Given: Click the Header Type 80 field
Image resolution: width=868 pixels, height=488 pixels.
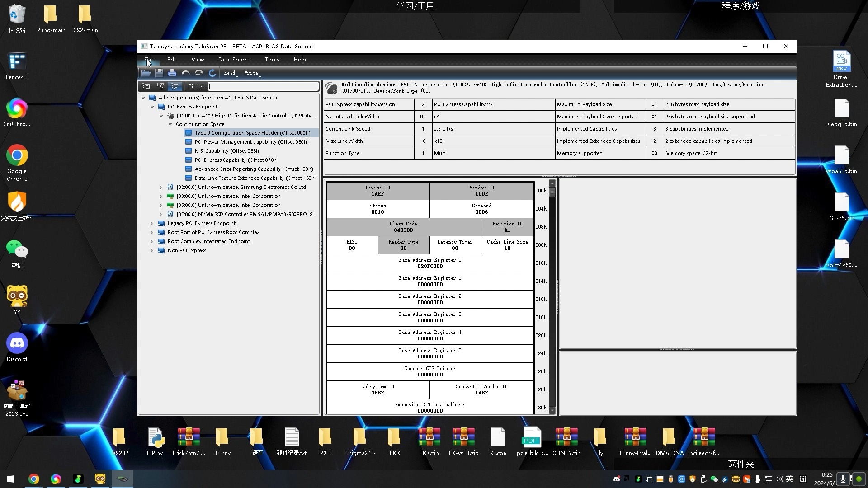Looking at the screenshot, I should 403,245.
